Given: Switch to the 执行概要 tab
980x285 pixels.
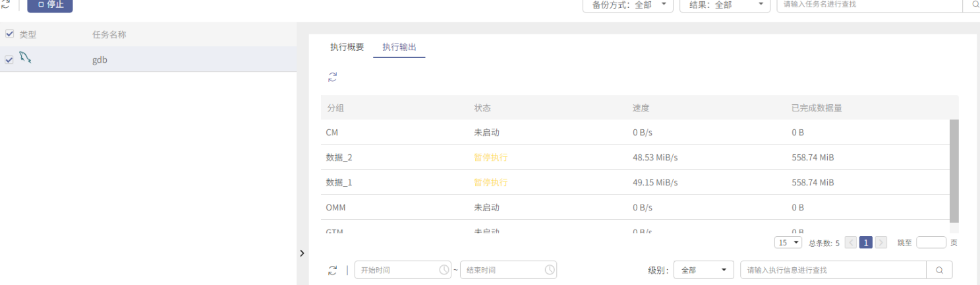Looking at the screenshot, I should pos(347,47).
